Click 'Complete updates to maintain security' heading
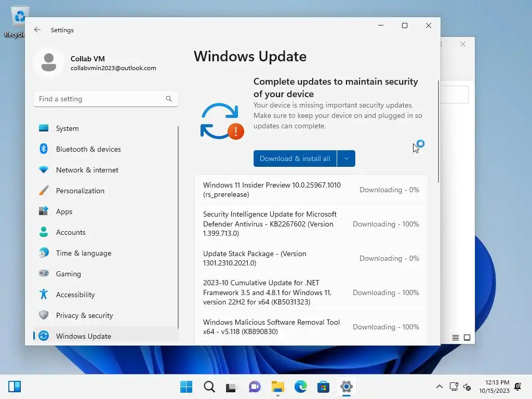532x399 pixels. tap(336, 87)
